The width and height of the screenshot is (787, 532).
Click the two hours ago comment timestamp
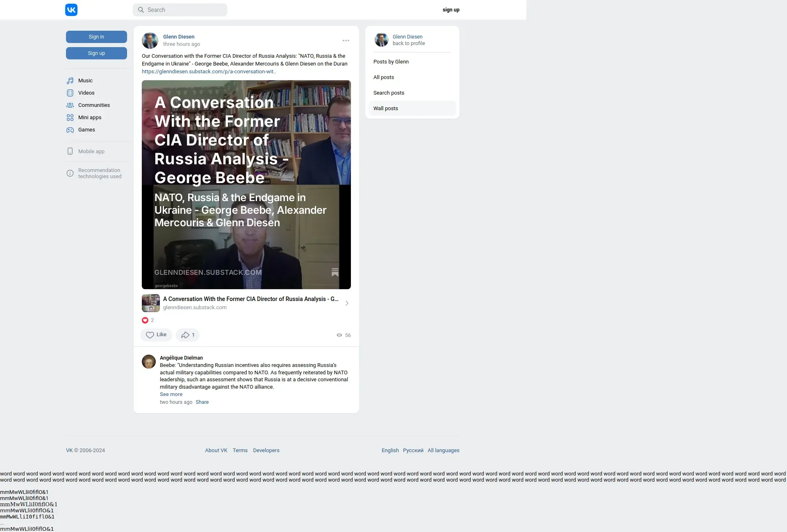point(176,402)
